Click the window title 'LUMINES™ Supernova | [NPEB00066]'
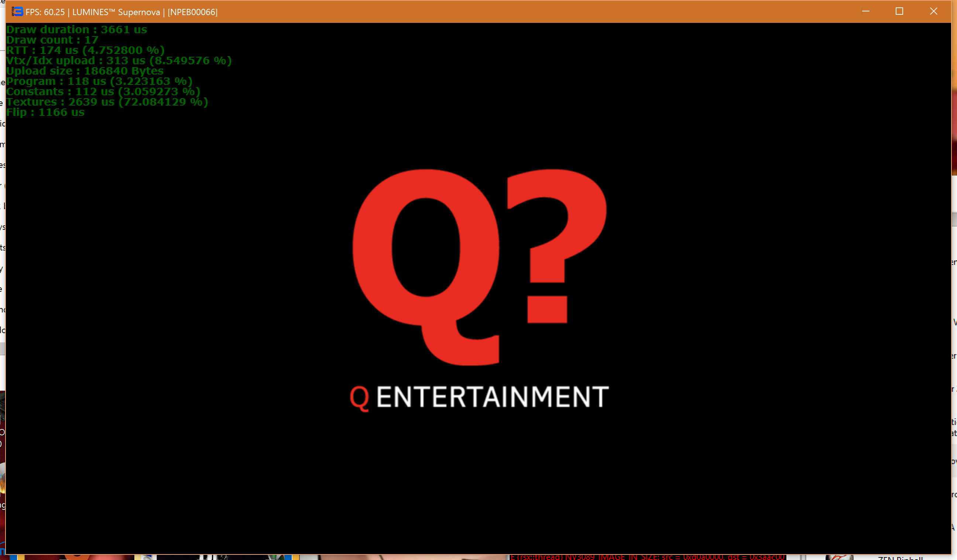This screenshot has height=560, width=957. point(145,12)
